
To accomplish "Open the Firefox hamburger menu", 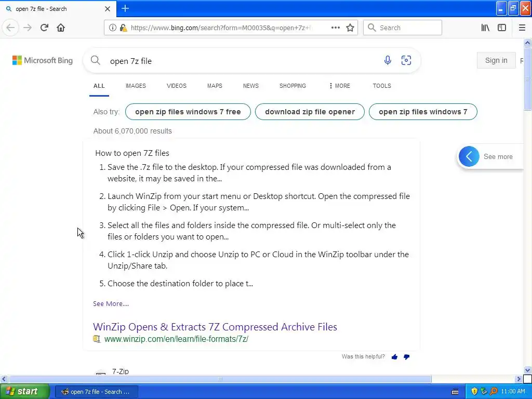I will point(522,28).
